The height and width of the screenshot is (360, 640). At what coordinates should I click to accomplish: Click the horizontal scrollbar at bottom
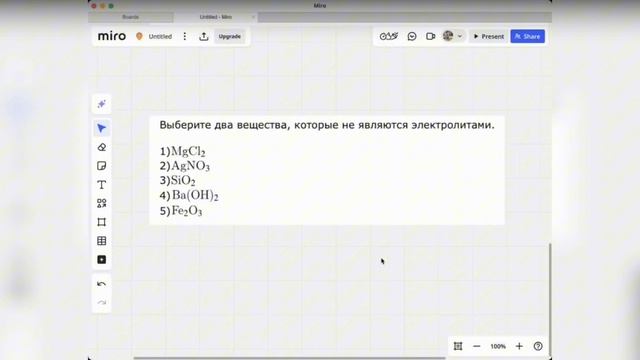289,358
